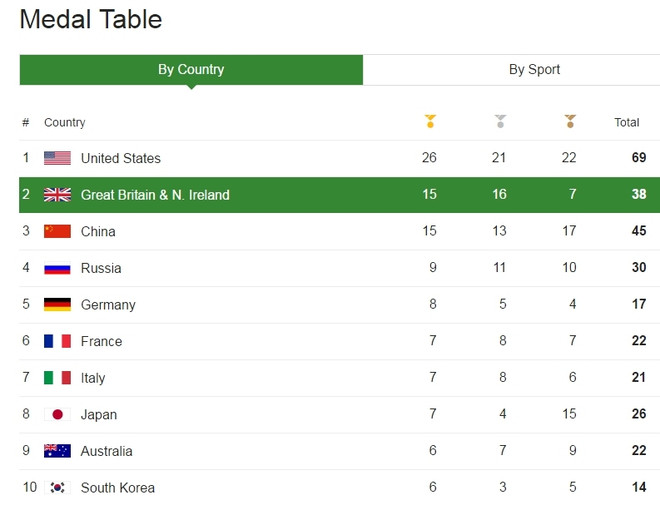Click the Australia flag icon
Viewport: 660px width, 505px height.
pyautogui.click(x=57, y=451)
